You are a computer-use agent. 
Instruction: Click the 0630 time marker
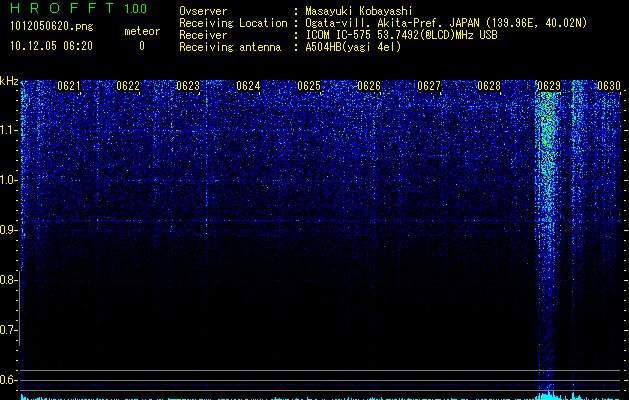click(609, 86)
